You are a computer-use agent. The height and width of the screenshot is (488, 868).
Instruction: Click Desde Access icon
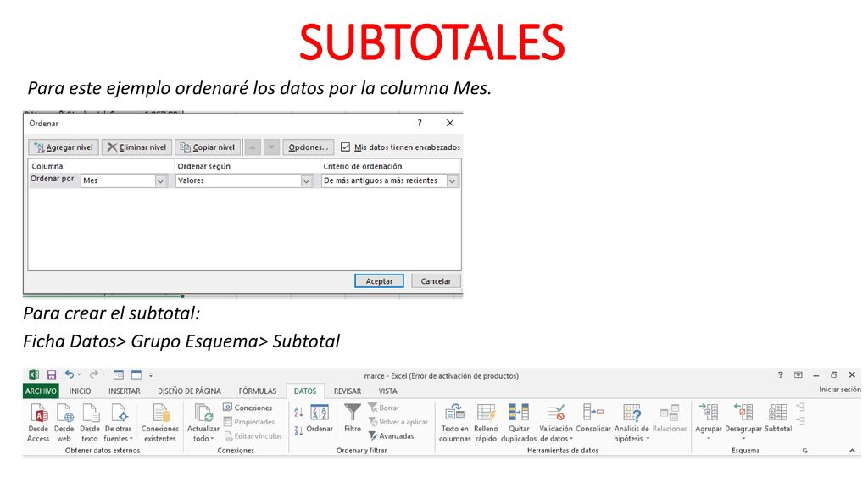(x=38, y=423)
